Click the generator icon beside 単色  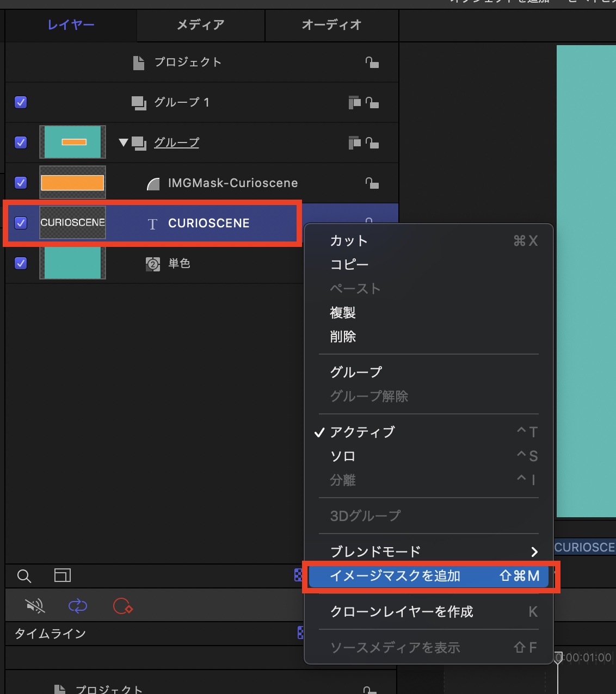153,264
